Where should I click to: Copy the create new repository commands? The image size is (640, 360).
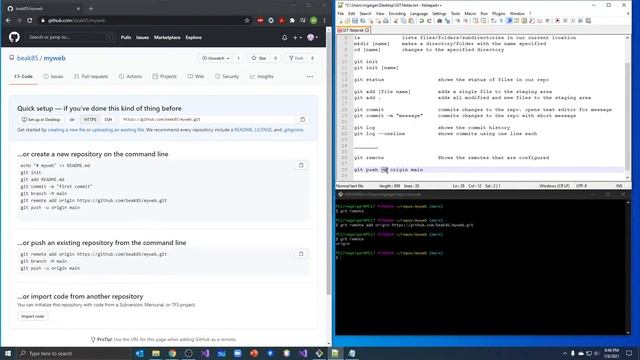click(x=301, y=165)
